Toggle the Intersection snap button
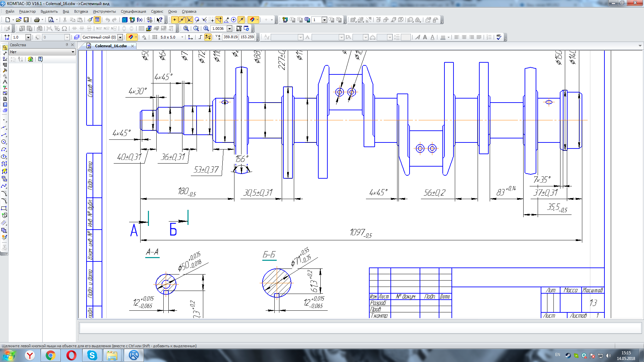The image size is (644, 362). coord(190,20)
